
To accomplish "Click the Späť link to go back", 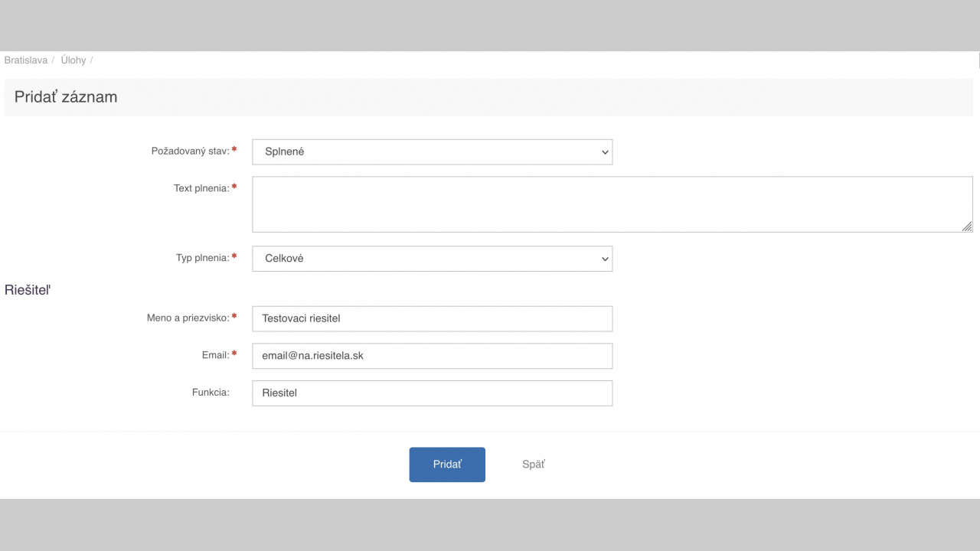I will click(x=534, y=465).
